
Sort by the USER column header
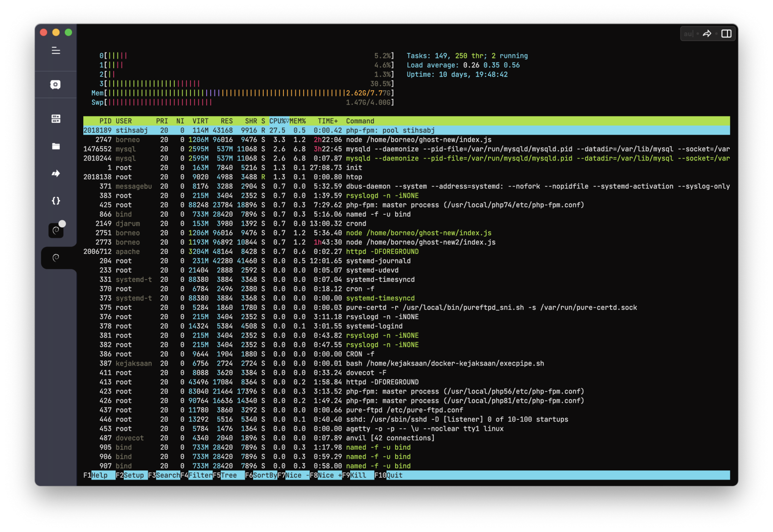pos(124,121)
